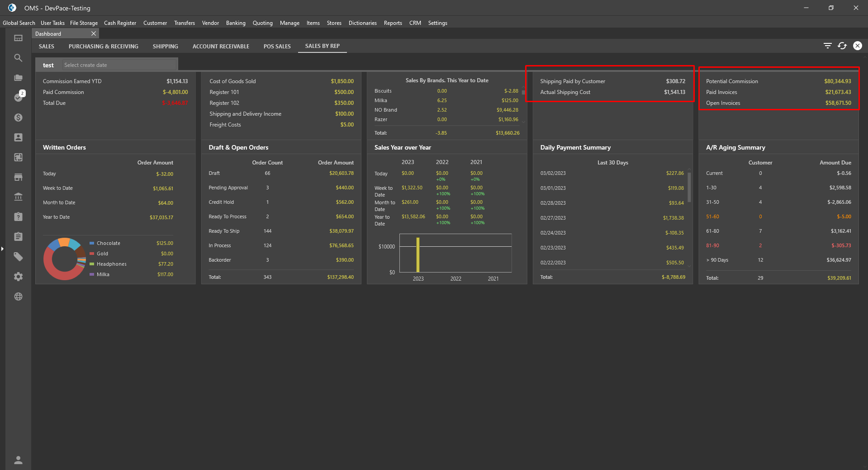Click the dollar sign sidebar icon
This screenshot has height=470, width=868.
(x=18, y=117)
